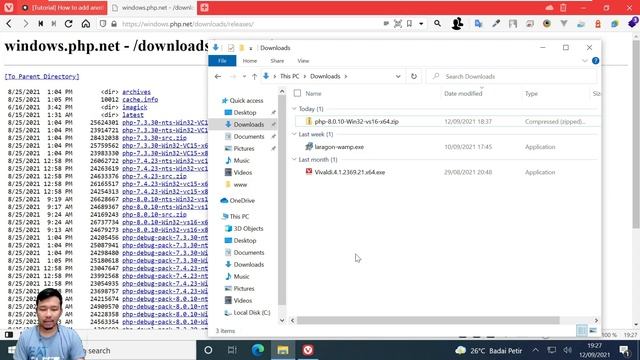Image resolution: width=640 pixels, height=360 pixels.
Task: Open the archives directory link
Action: point(136,92)
